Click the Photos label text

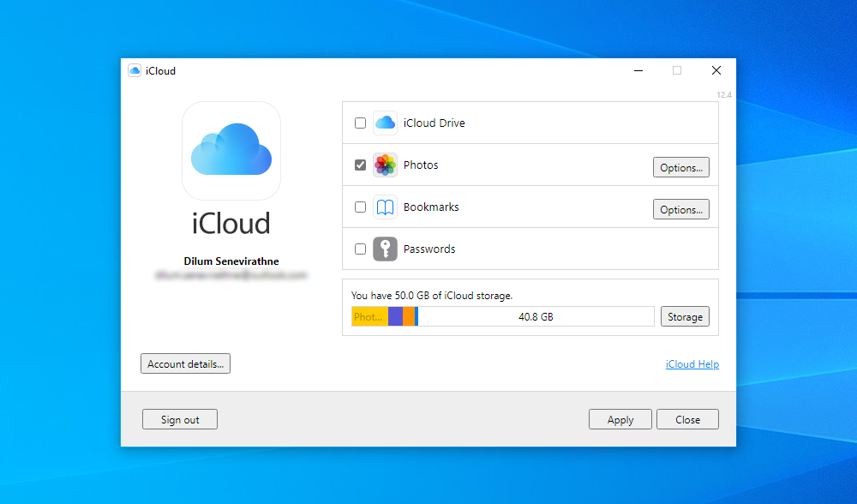421,165
